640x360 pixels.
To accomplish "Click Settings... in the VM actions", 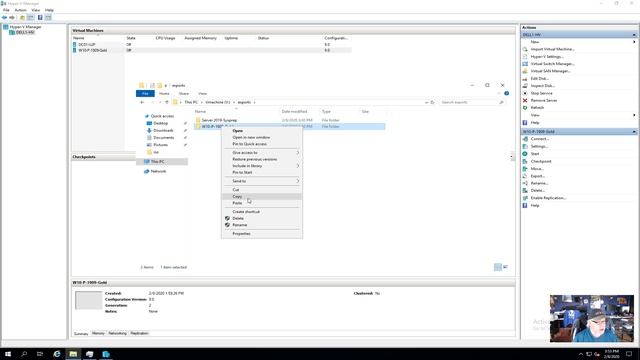I will (x=539, y=147).
